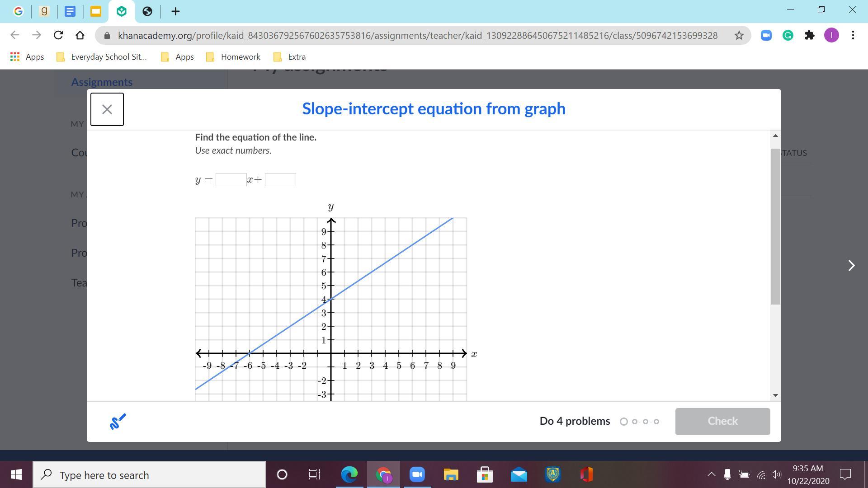This screenshot has width=868, height=488.
Task: Reload the Khan Academy page
Action: tap(58, 35)
